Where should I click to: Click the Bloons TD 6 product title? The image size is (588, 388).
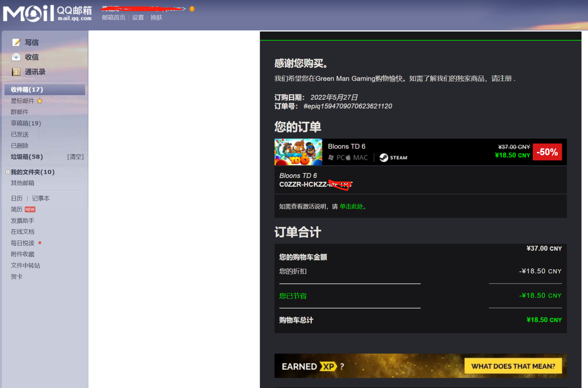coord(347,146)
